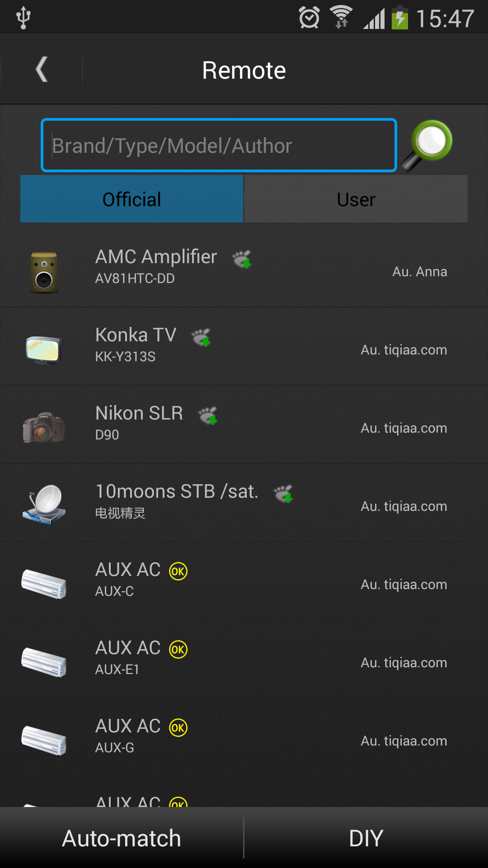Tap the AMC Amplifier speaker icon
Image resolution: width=488 pixels, height=868 pixels.
point(44,272)
